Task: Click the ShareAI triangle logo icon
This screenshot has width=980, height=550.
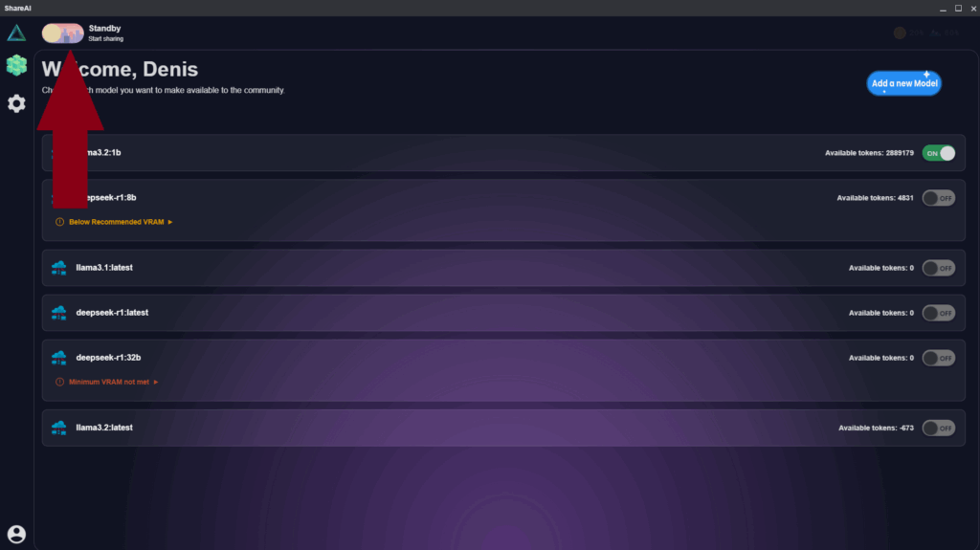Action: (x=16, y=33)
